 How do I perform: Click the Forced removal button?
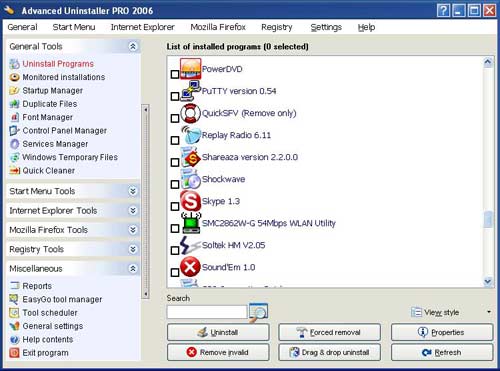click(329, 332)
